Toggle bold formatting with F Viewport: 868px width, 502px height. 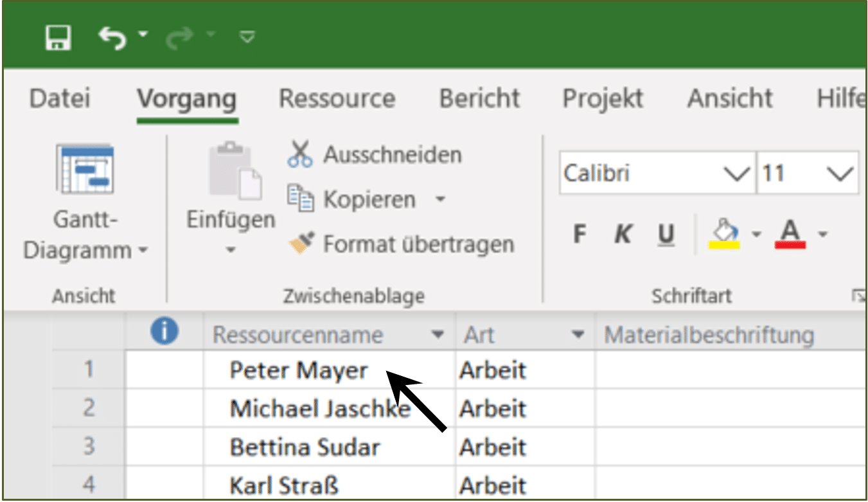click(x=580, y=235)
